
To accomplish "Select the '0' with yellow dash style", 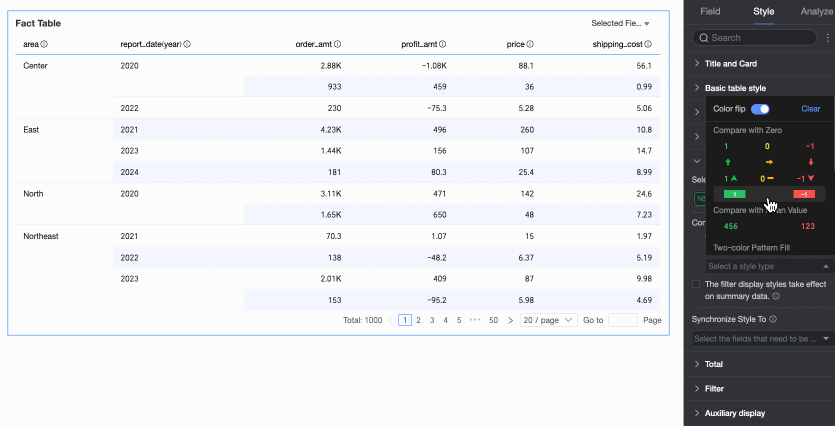I will (766, 178).
